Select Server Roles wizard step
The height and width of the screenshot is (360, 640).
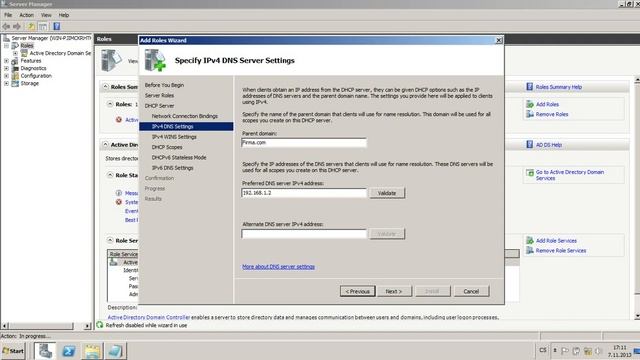click(159, 95)
